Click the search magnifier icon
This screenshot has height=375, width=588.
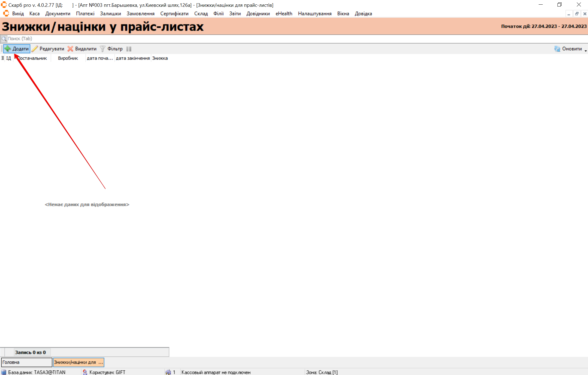tap(4, 39)
